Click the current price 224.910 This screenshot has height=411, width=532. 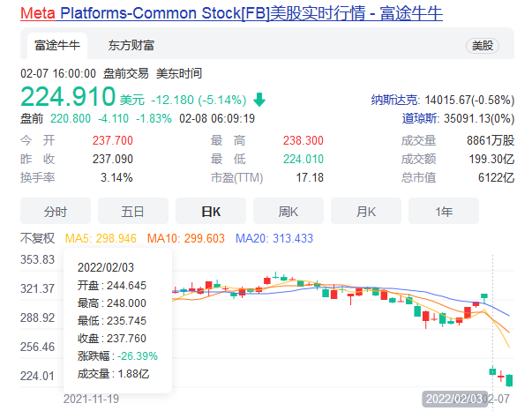[68, 97]
